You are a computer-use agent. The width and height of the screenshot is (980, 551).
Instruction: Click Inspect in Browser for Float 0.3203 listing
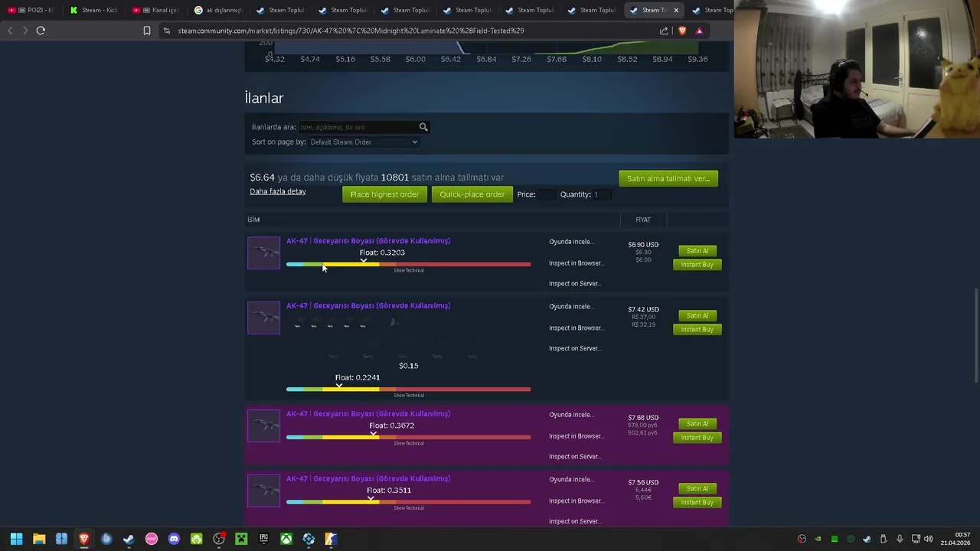click(577, 263)
